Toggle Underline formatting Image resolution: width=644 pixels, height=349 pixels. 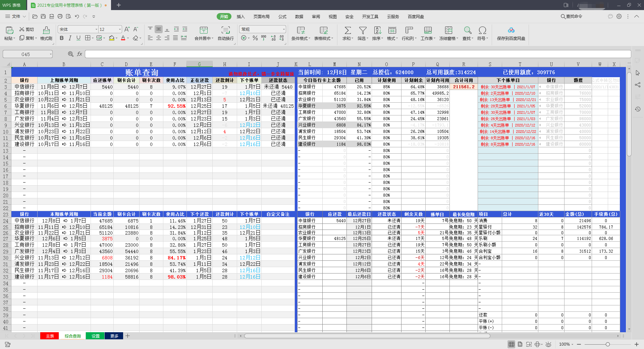click(x=78, y=38)
